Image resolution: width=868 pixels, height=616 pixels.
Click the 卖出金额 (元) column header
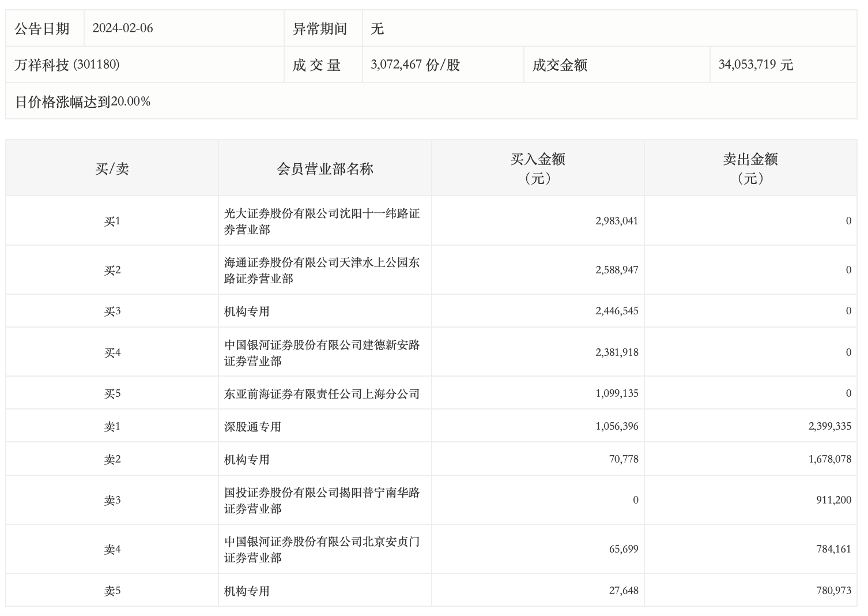(750, 168)
